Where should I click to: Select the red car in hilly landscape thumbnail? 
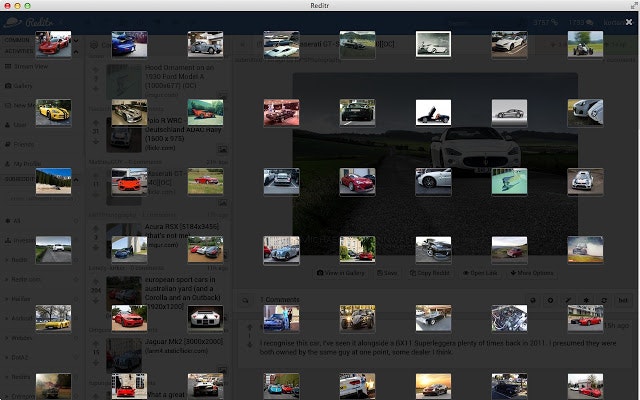pos(509,249)
